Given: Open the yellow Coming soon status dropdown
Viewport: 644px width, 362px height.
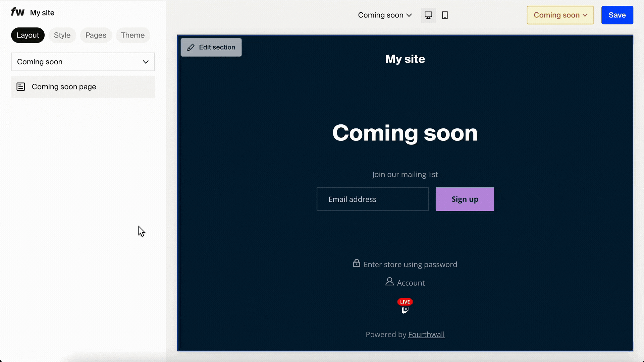Looking at the screenshot, I should point(560,15).
